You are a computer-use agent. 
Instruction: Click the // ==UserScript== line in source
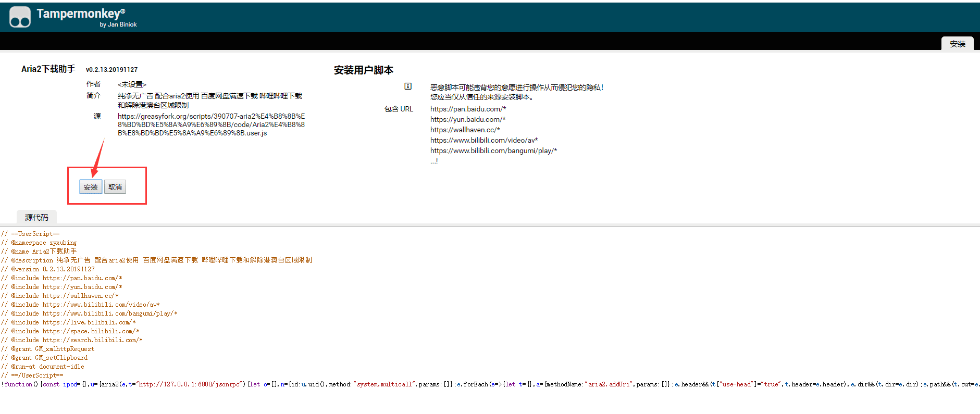(x=30, y=234)
